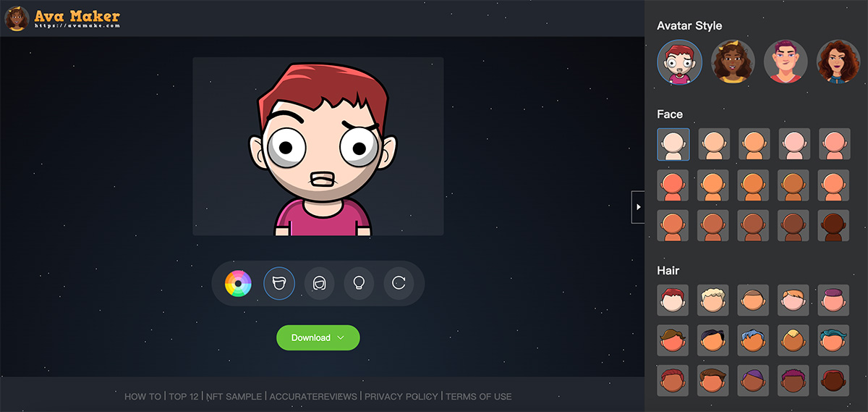The image size is (868, 412).
Task: Go to the PRIVACY POLICY page
Action: [x=401, y=397]
